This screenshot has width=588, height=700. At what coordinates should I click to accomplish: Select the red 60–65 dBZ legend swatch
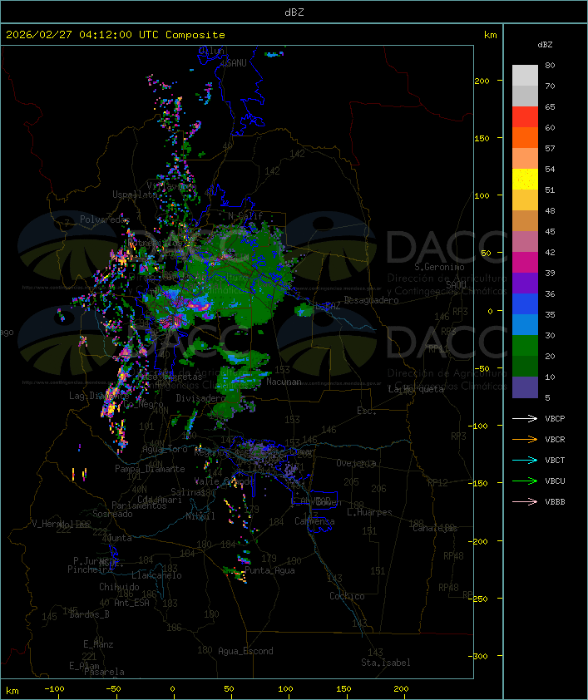(x=525, y=117)
